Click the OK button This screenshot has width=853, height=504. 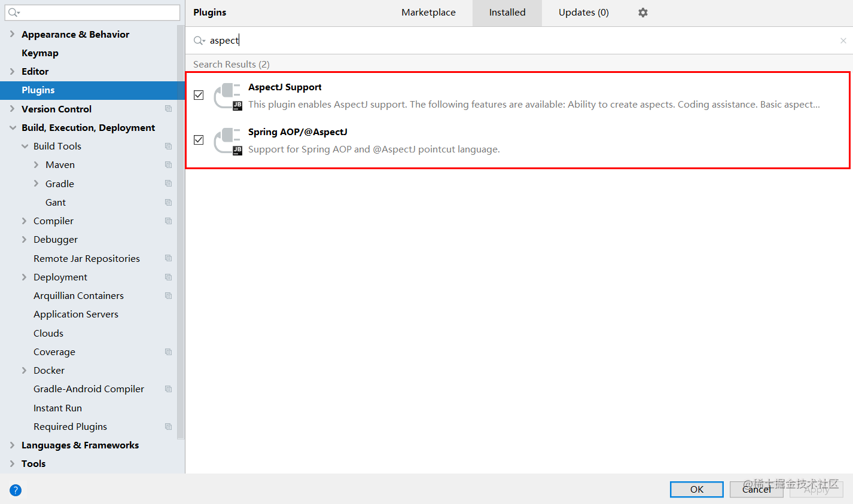697,489
